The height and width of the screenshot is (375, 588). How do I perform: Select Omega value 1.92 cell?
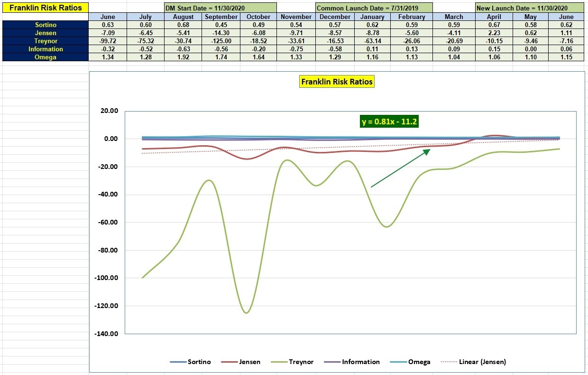click(x=184, y=57)
